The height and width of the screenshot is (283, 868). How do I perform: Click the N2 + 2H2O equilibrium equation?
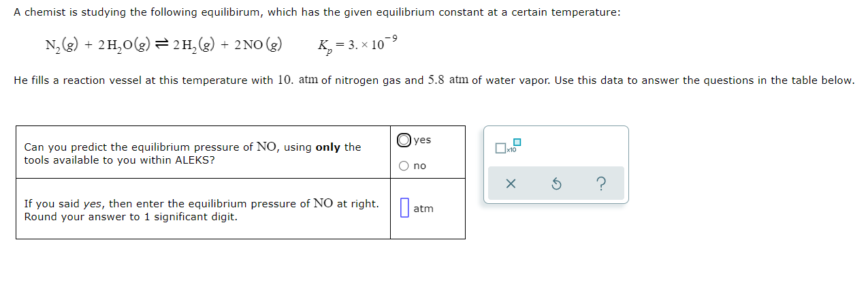[x=163, y=46]
